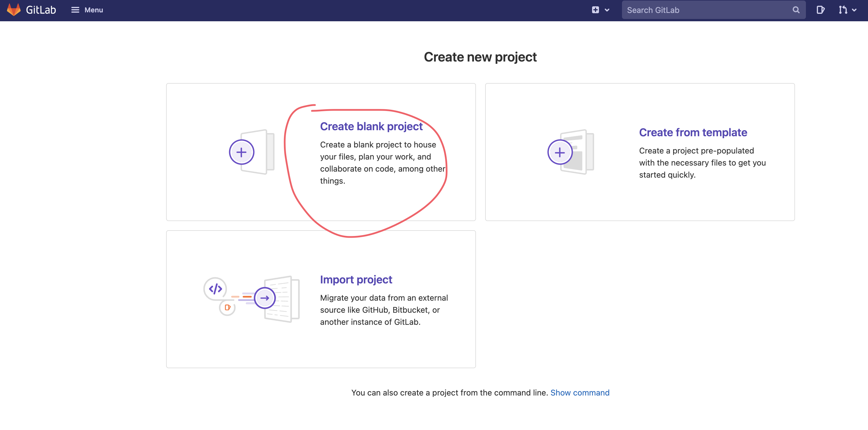
Task: Expand the merge requests dropdown chevron
Action: click(x=854, y=10)
